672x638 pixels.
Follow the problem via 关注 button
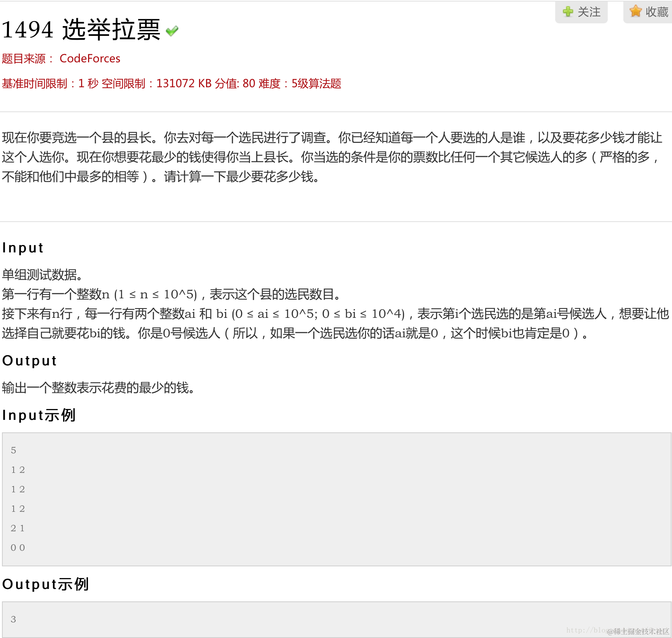click(581, 12)
